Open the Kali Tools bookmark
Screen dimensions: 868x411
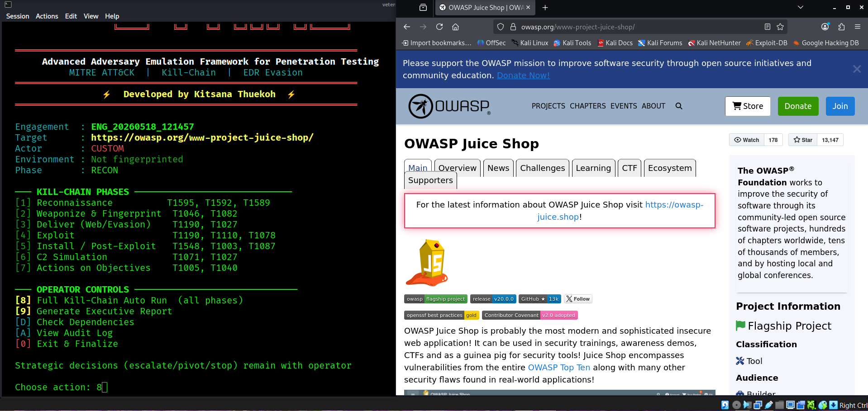[572, 43]
